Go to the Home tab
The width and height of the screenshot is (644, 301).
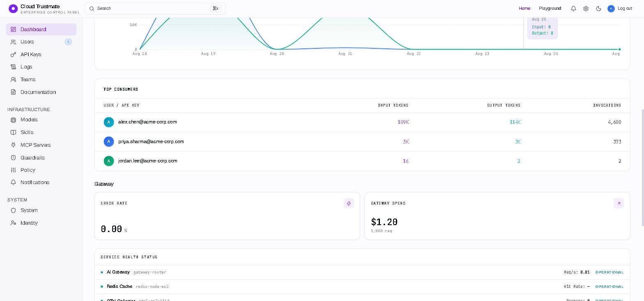point(524,8)
